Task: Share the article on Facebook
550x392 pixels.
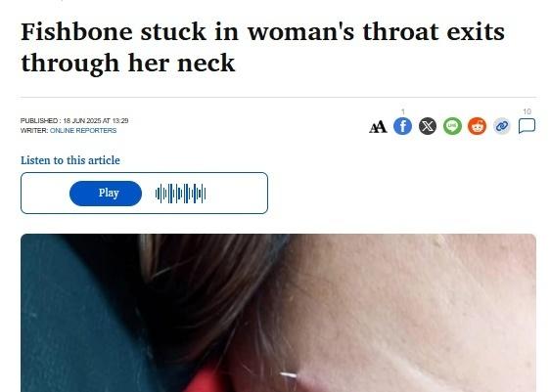Action: pyautogui.click(x=402, y=126)
